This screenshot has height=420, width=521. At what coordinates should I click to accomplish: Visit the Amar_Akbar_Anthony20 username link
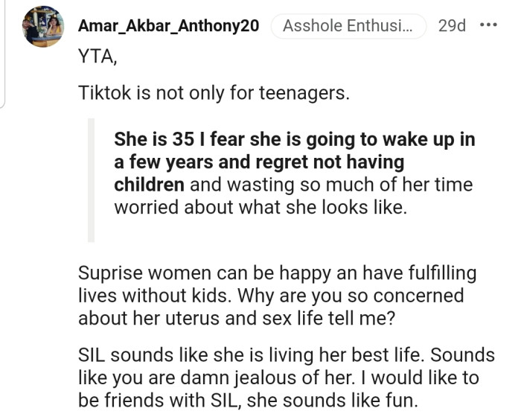point(168,25)
